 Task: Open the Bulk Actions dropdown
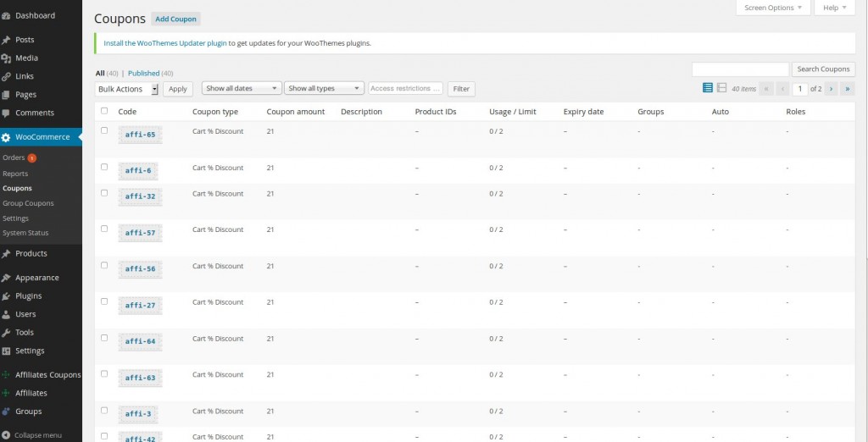pyautogui.click(x=127, y=89)
